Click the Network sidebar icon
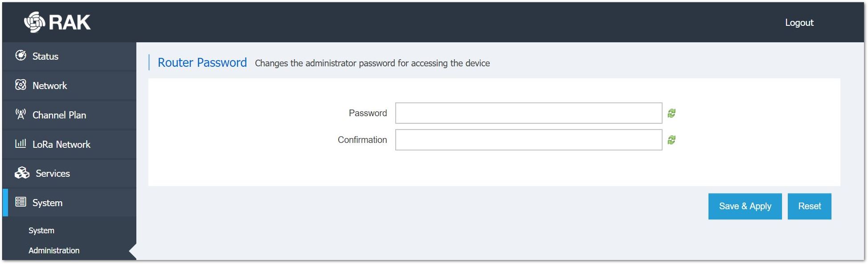868x264 pixels. point(20,85)
